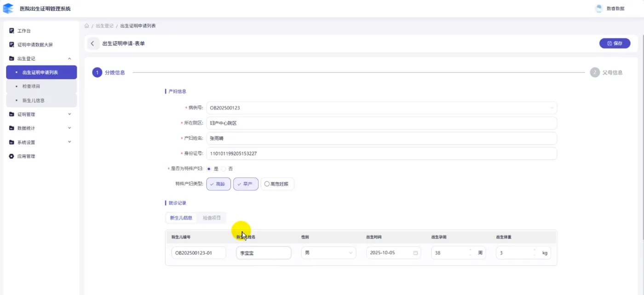644x295 pixels.
Task: Toggle the 高龄 option
Action: click(218, 184)
